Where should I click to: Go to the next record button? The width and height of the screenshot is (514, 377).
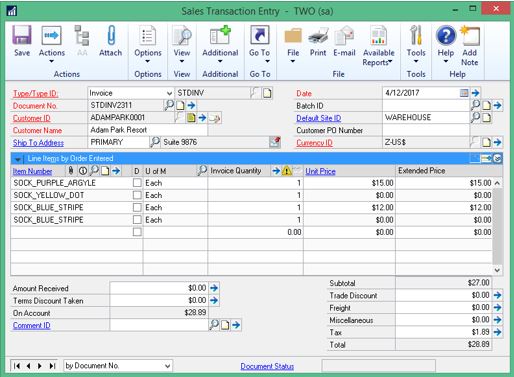[40, 366]
